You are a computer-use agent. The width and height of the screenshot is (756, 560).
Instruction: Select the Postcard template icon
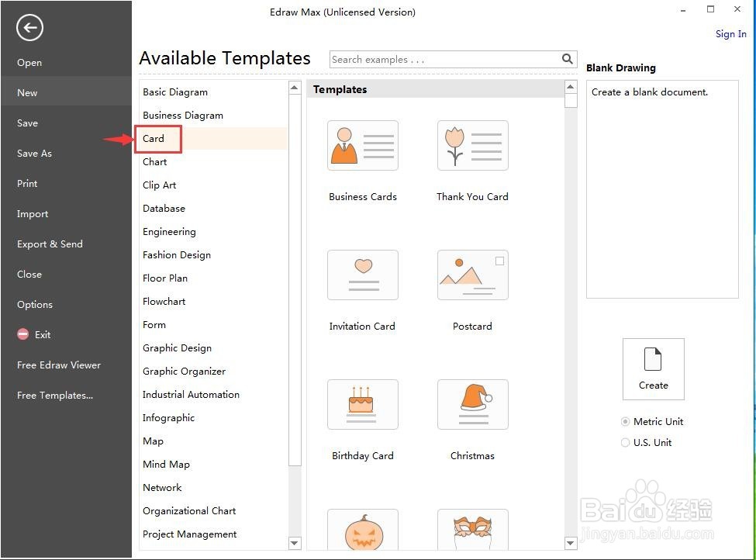point(472,275)
